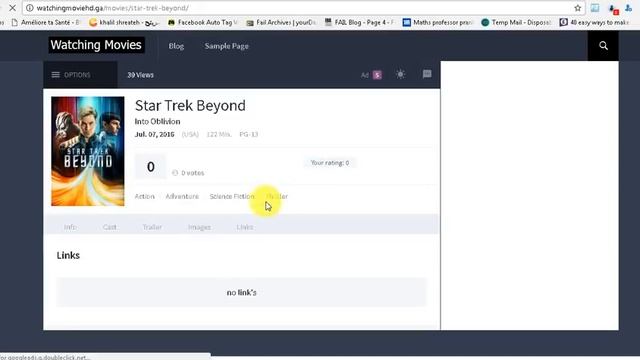Click the site info icon in address bar
The width and height of the screenshot is (640, 360).
point(30,8)
